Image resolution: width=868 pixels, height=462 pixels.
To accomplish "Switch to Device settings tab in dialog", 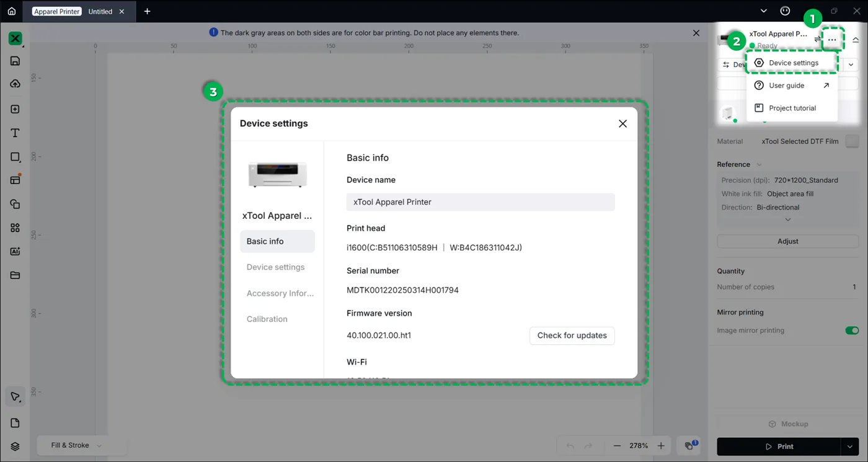I will pyautogui.click(x=277, y=267).
